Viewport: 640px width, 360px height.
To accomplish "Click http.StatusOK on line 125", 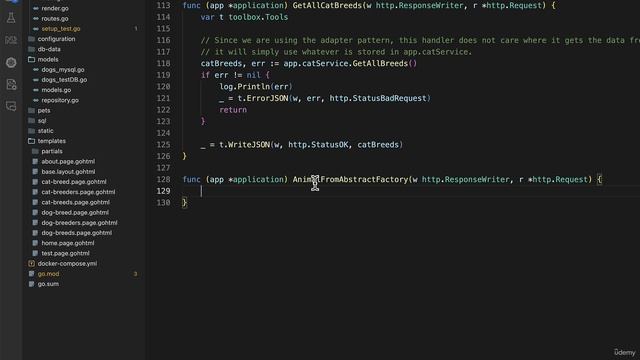I will coord(318,145).
